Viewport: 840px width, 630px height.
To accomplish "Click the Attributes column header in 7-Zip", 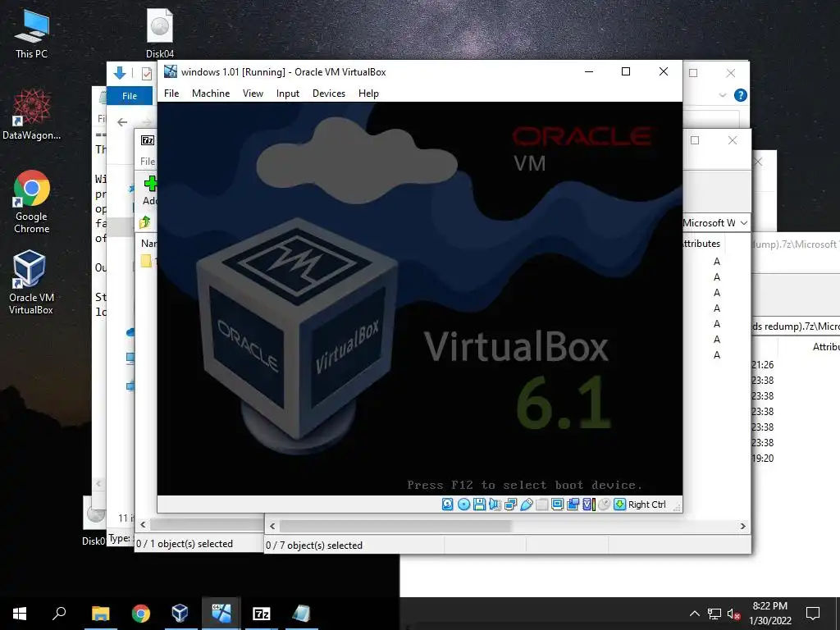I will click(x=701, y=243).
